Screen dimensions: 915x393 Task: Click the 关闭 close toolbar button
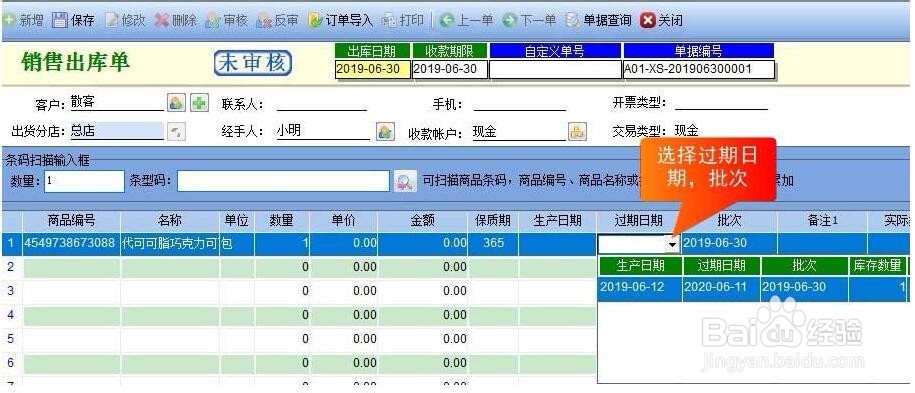tap(661, 20)
